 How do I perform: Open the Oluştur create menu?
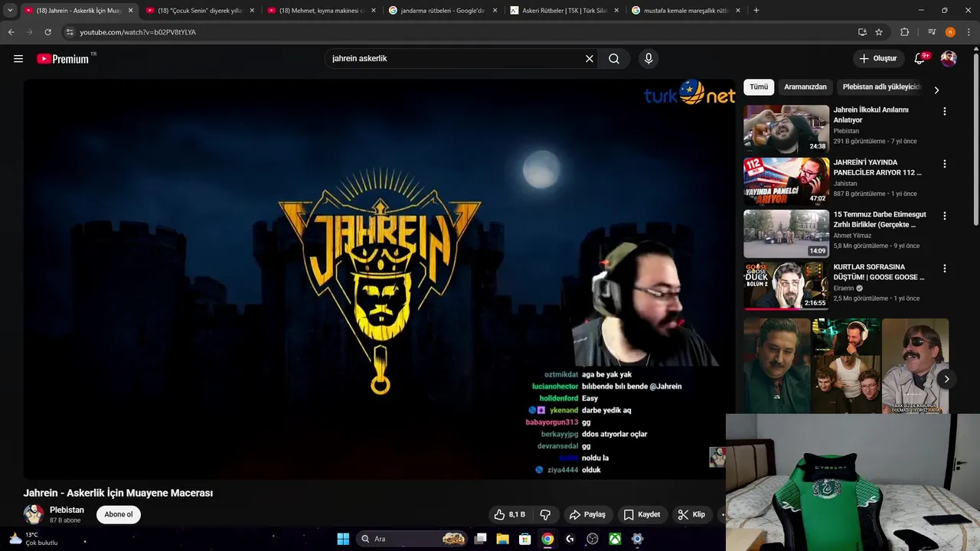coord(878,59)
